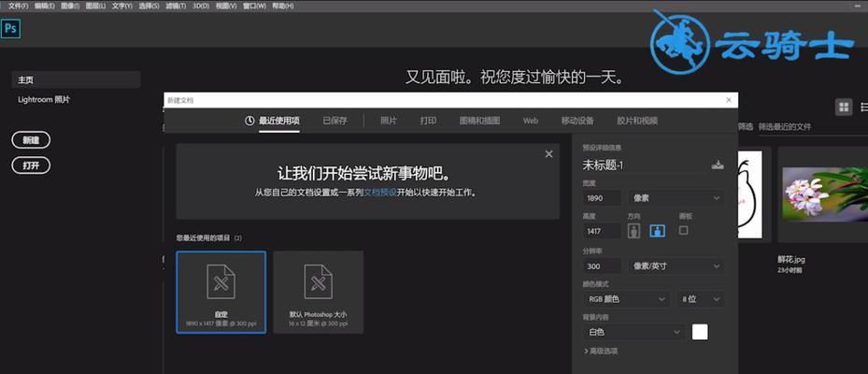Close the 新建文档 dialog
This screenshot has width=868, height=374.
click(729, 100)
